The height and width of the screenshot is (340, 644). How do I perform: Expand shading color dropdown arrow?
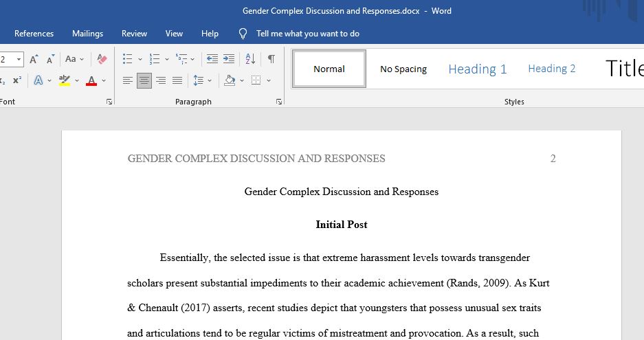pos(241,80)
